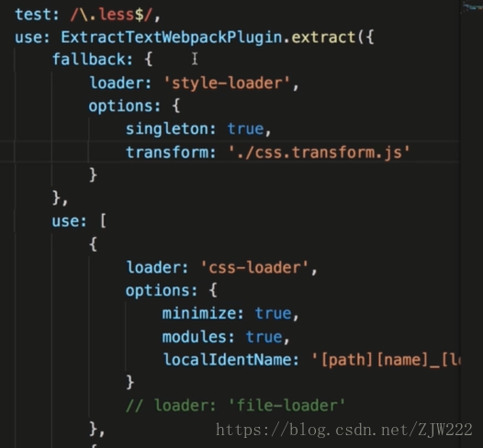Viewport: 483px width, 448px height.
Task: Click the commented 'file-loader' line
Action: click(x=235, y=406)
